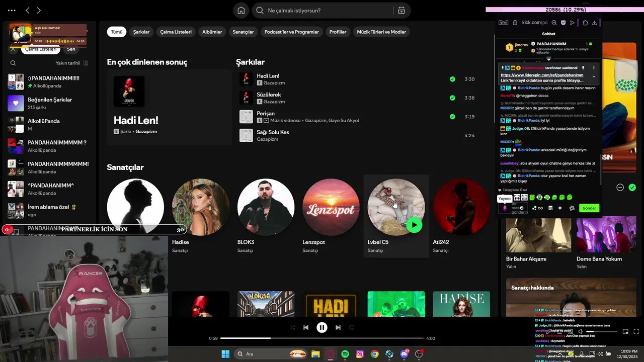This screenshot has width=644, height=362.
Task: Go back with the left arrow
Action: (x=28, y=11)
